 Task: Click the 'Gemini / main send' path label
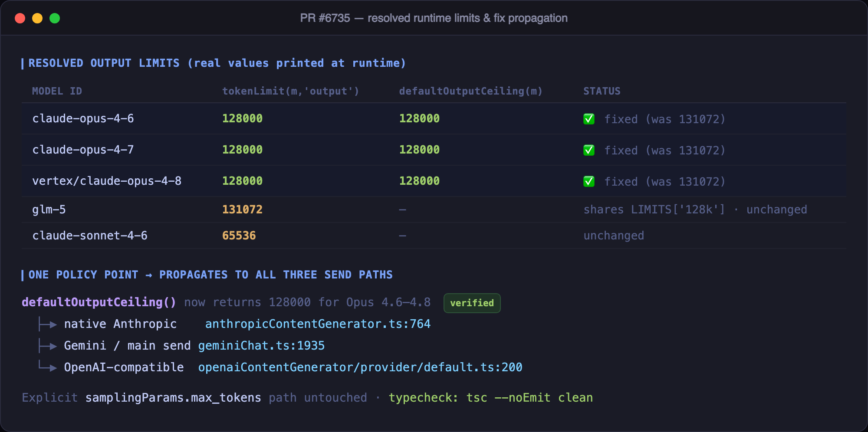point(127,346)
